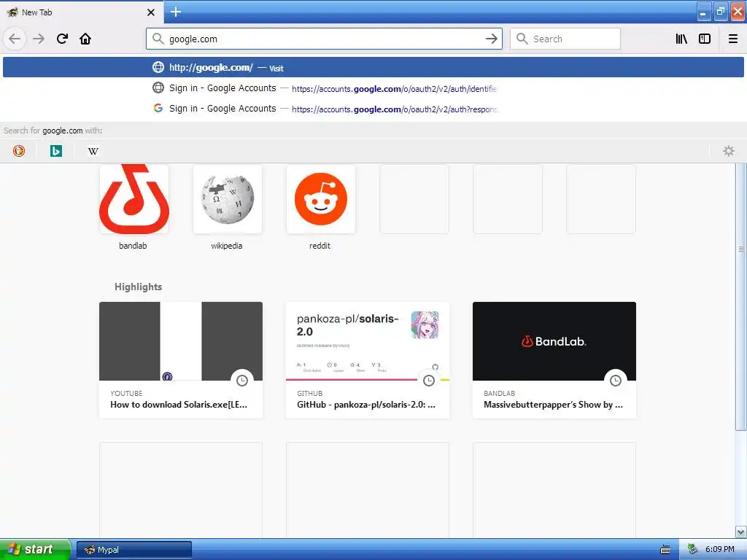Viewport: 747px width, 560px height.
Task: Open the BandLab Massivebutterpapper's Show card
Action: pos(554,360)
